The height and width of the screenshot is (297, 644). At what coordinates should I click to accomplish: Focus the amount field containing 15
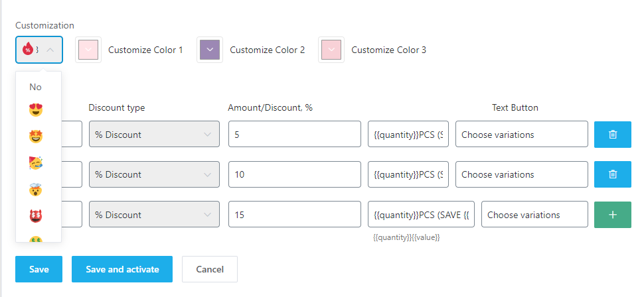coord(294,215)
